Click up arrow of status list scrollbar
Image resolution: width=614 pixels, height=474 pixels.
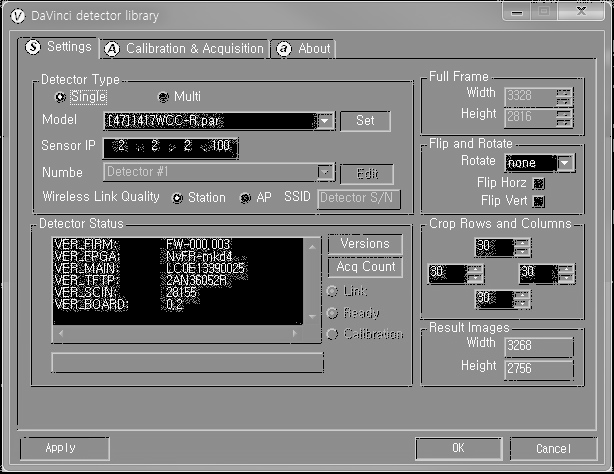pos(312,247)
